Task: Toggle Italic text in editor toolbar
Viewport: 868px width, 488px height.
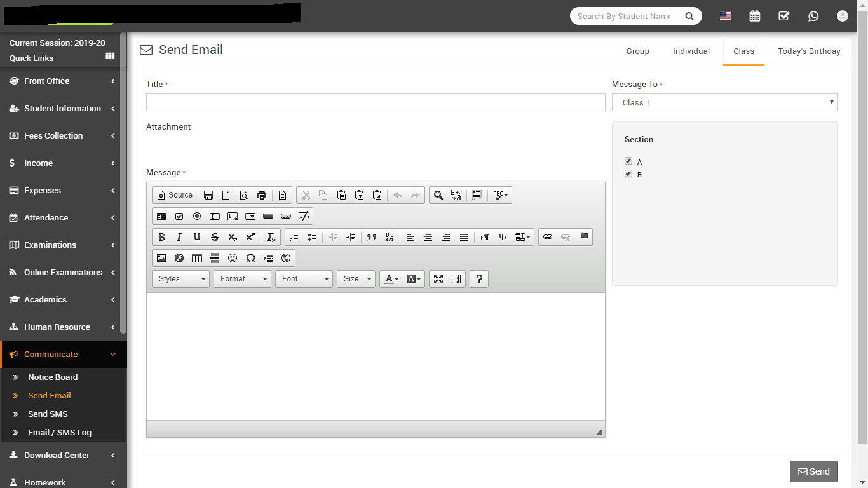Action: click(x=179, y=237)
